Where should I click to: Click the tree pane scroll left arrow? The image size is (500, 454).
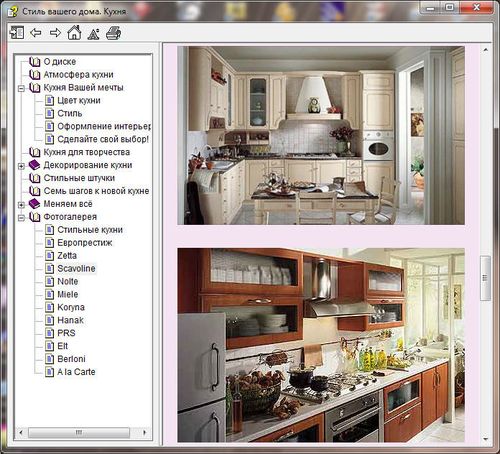[21, 433]
